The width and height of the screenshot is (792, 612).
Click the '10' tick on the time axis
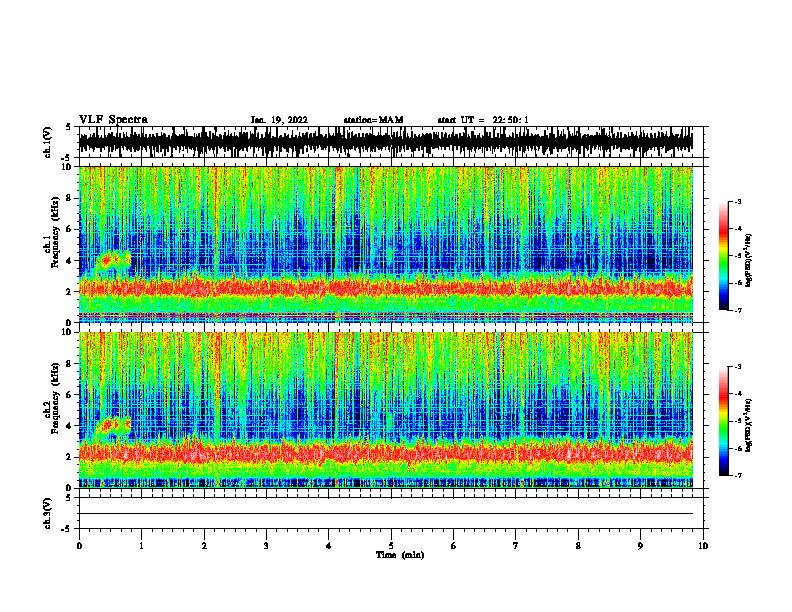[x=703, y=546]
